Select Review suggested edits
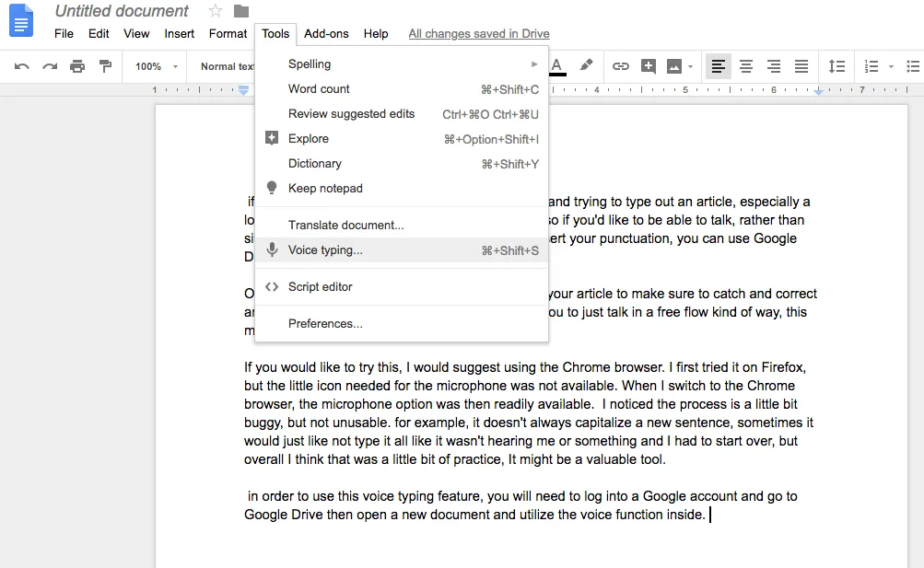 point(402,113)
